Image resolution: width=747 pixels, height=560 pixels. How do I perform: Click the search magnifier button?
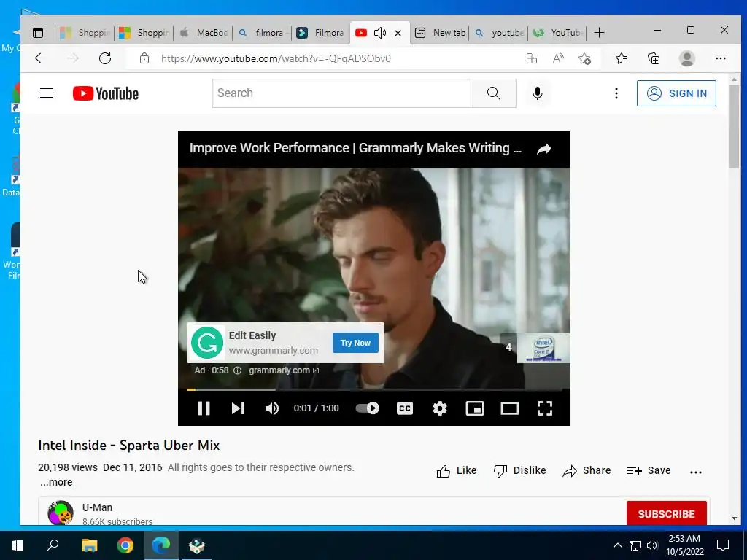click(494, 93)
